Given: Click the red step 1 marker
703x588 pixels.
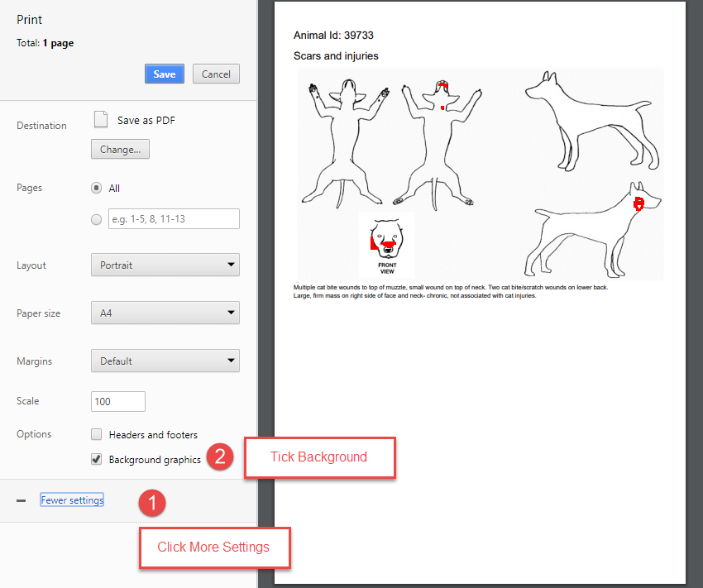Looking at the screenshot, I should pos(152,502).
